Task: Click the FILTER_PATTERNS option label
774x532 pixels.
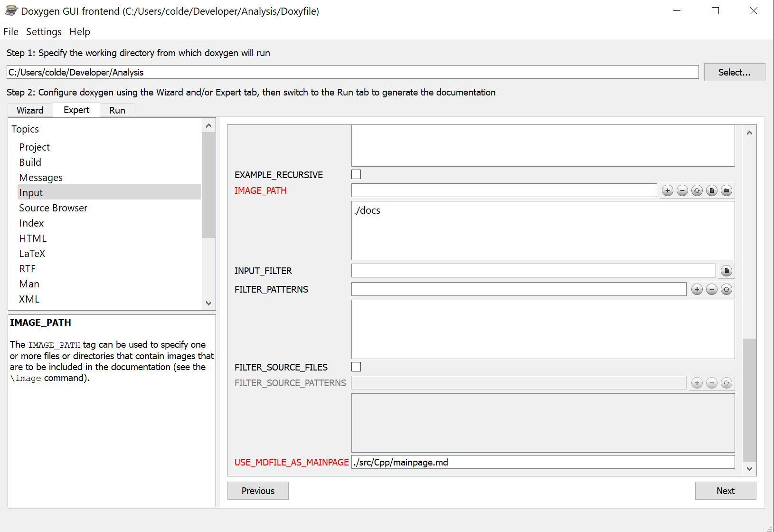Action: (271, 289)
